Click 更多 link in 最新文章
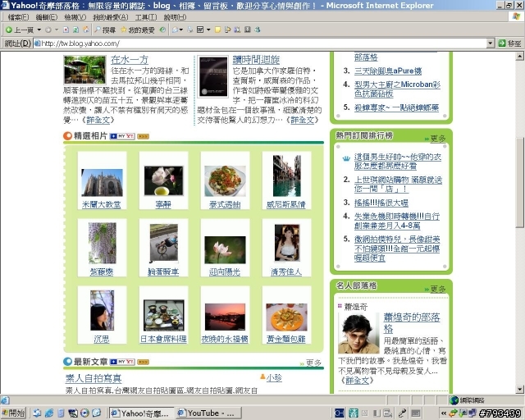Screen dimensions: 525x420 pyautogui.click(x=313, y=363)
